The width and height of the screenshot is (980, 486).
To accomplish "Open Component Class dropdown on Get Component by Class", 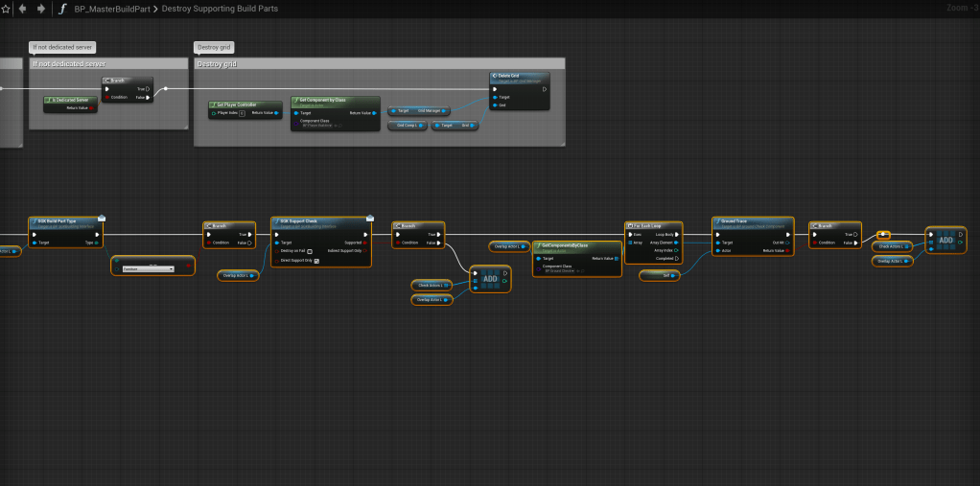I will coord(318,126).
